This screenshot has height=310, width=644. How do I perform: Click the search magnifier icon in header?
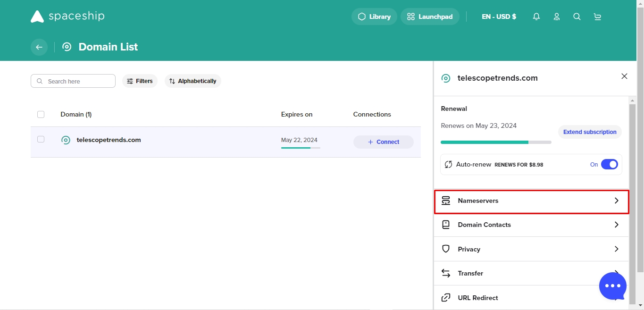tap(577, 17)
